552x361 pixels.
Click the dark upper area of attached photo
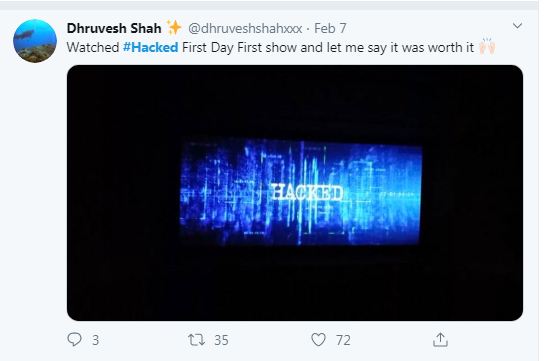pyautogui.click(x=295, y=100)
